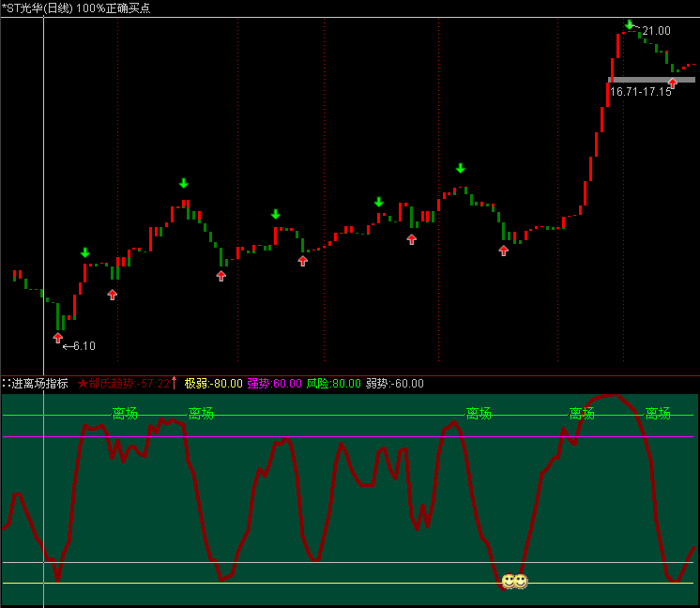Click the first 离场 marker on the left

pos(125,414)
